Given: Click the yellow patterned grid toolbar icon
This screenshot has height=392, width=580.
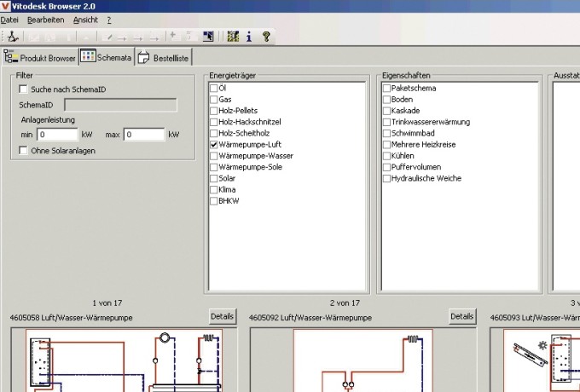Looking at the screenshot, I should pyautogui.click(x=233, y=36).
